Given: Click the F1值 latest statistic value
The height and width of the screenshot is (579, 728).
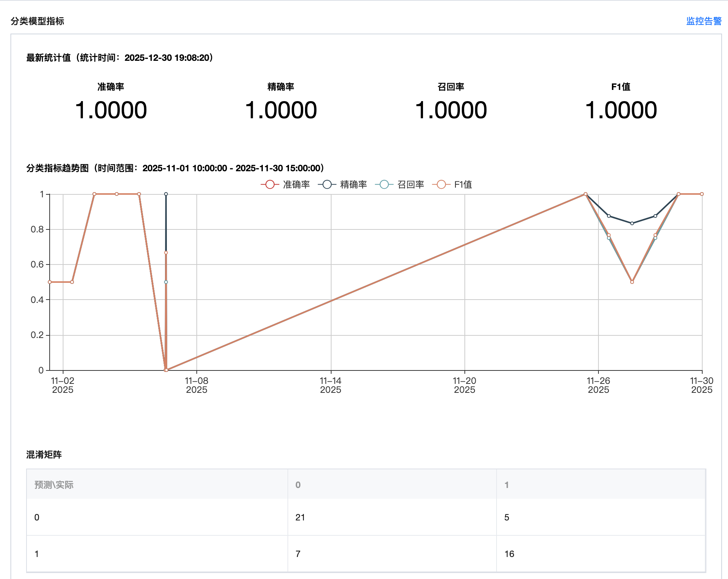Looking at the screenshot, I should click(620, 110).
